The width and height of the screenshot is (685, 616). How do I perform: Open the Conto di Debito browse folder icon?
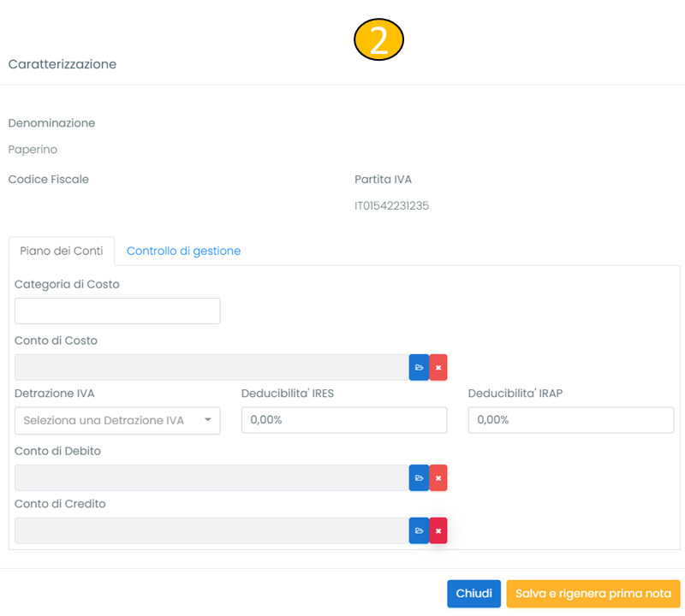pyautogui.click(x=419, y=477)
